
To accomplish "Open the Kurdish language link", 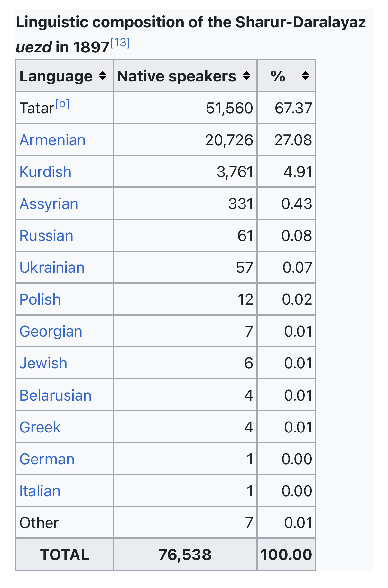I will point(45,172).
